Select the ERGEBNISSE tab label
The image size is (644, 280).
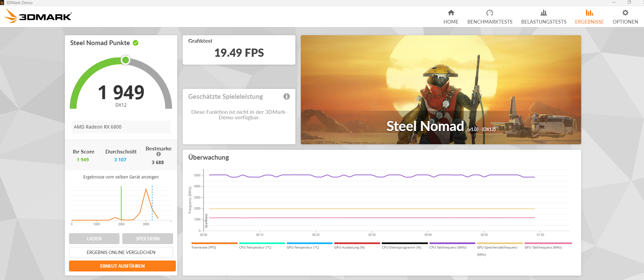[589, 22]
